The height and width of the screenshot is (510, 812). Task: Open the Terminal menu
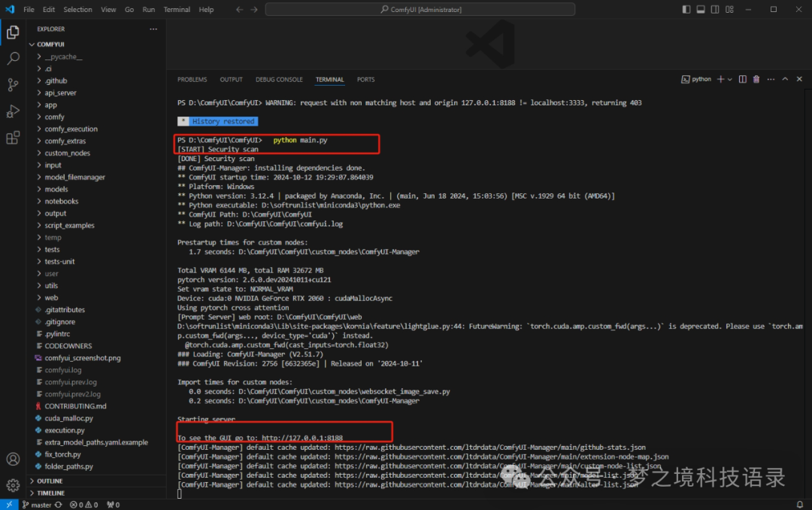point(177,10)
